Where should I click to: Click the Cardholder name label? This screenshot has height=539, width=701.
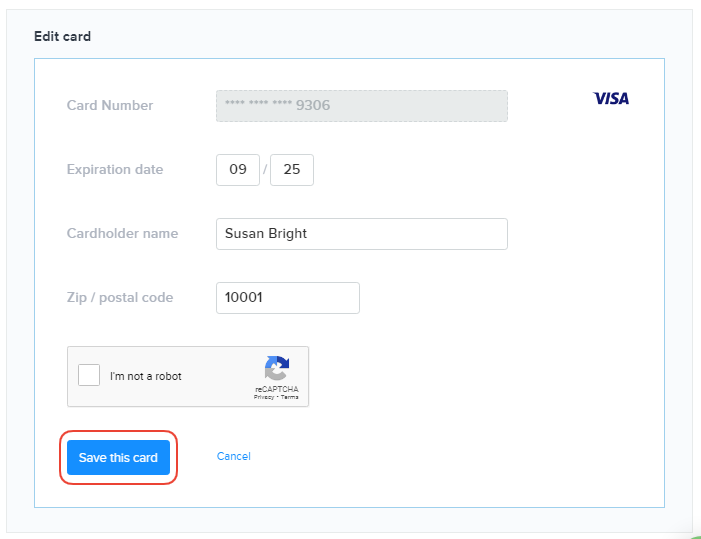click(122, 234)
